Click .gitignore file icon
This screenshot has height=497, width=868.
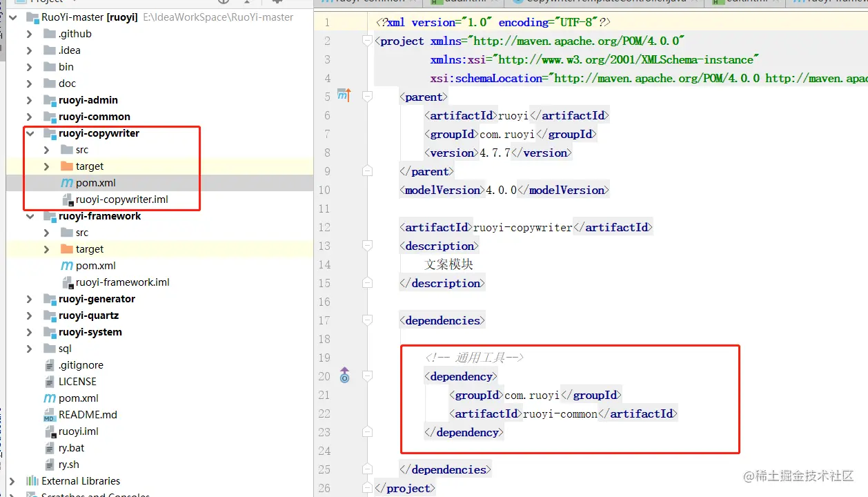click(x=50, y=365)
